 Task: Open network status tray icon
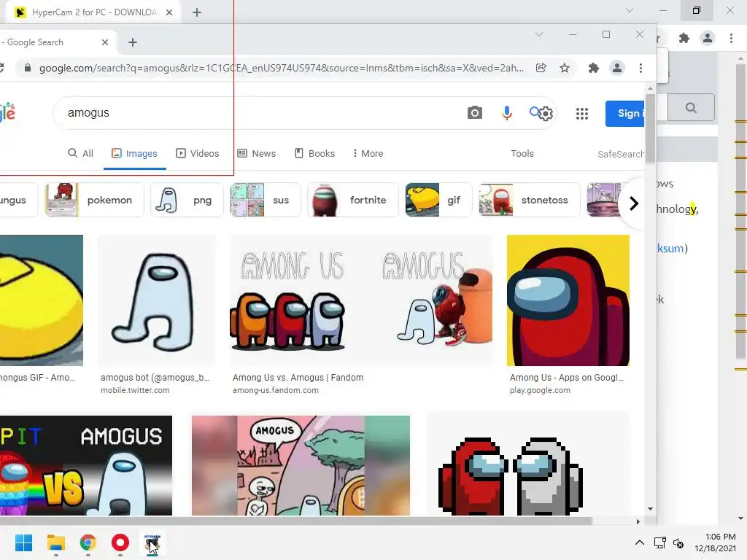pos(659,542)
